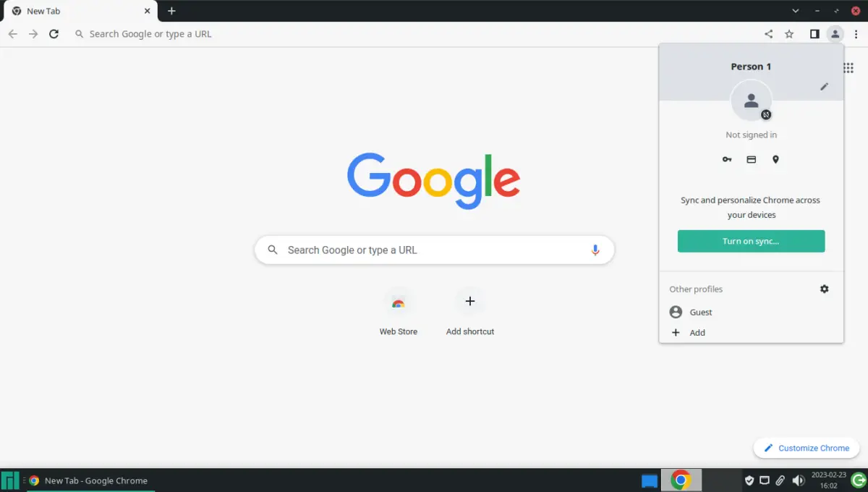Click the green session logout icon
Screen dimensions: 868x492
[x=859, y=480]
